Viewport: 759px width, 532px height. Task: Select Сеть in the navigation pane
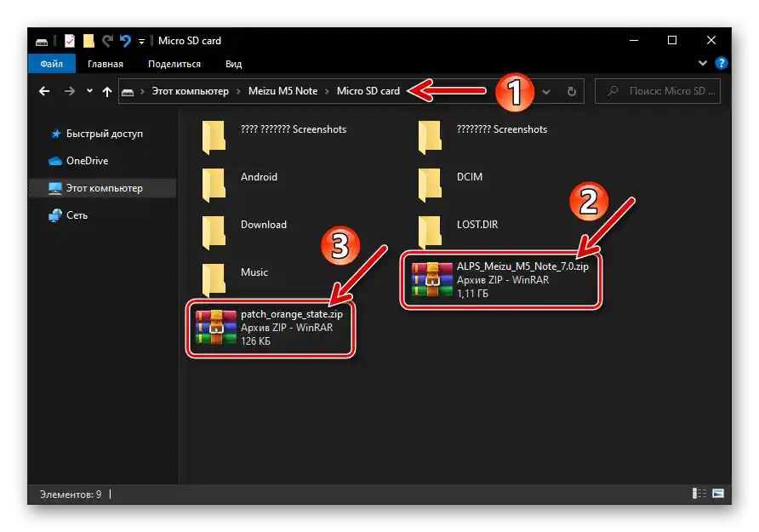click(x=77, y=215)
